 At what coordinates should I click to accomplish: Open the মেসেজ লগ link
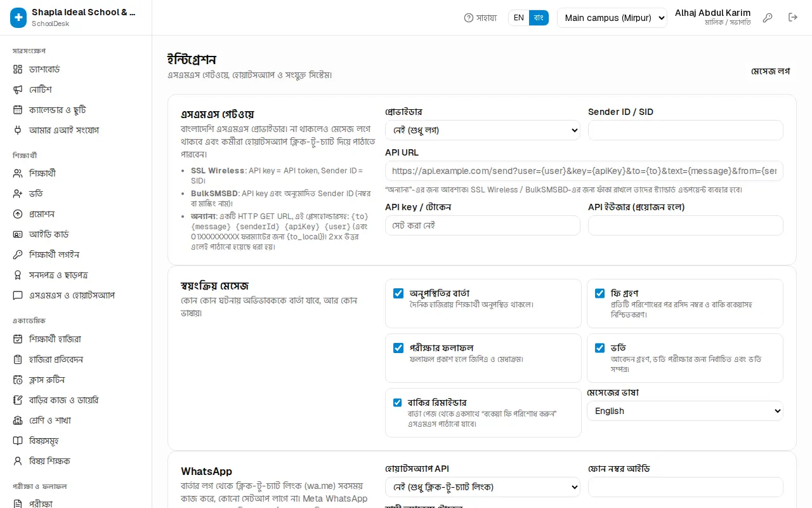click(771, 70)
